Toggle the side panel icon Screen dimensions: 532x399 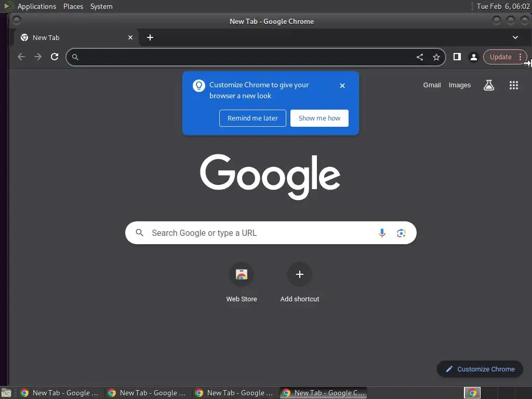click(457, 57)
